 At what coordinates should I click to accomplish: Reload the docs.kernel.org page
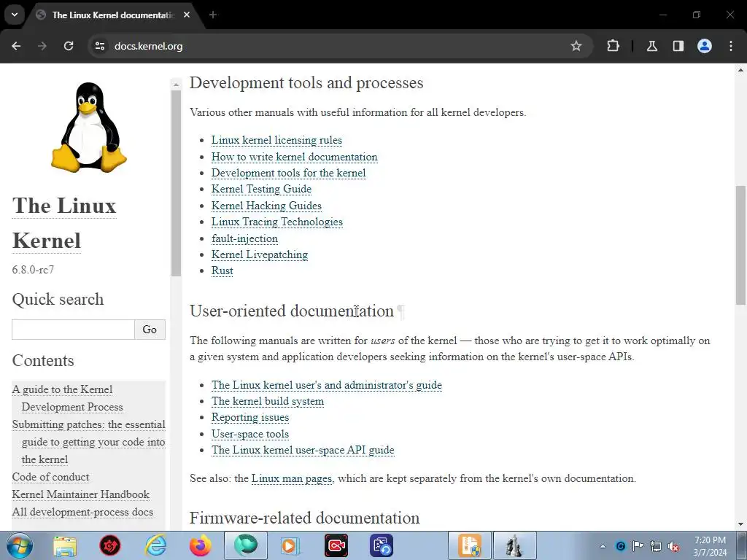tap(69, 46)
